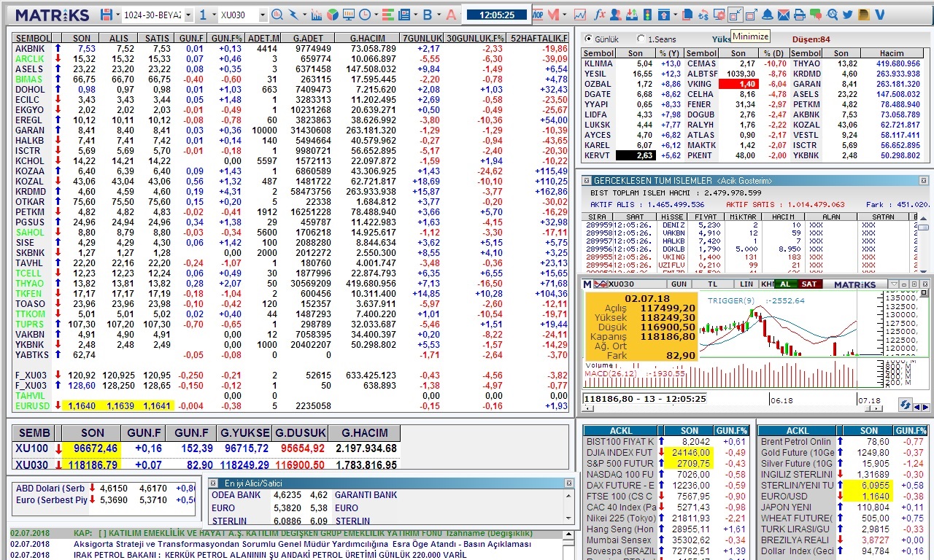The width and height of the screenshot is (934, 560).
Task: Click the blue lightning arrow icon
Action: point(293,15)
